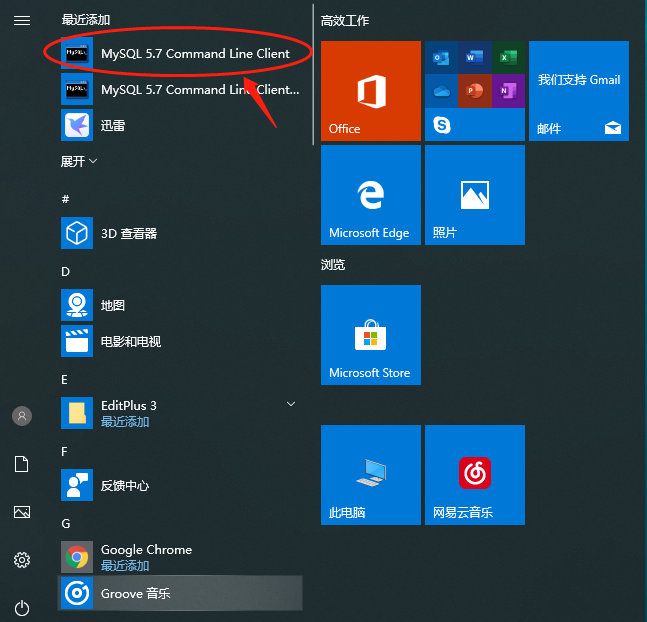Click the 高效工作 tile group title
647x622 pixels.
pos(345,21)
